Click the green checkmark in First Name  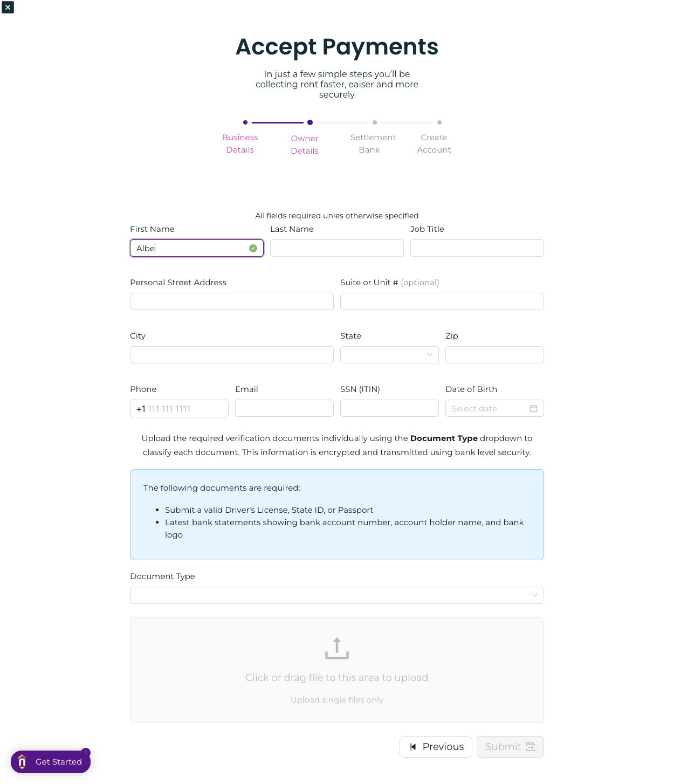coord(253,248)
